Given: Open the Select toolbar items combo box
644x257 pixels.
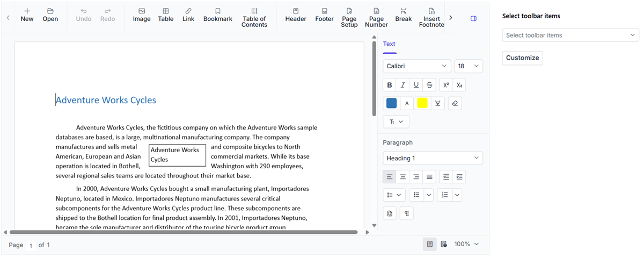Looking at the screenshot, I should click(570, 35).
